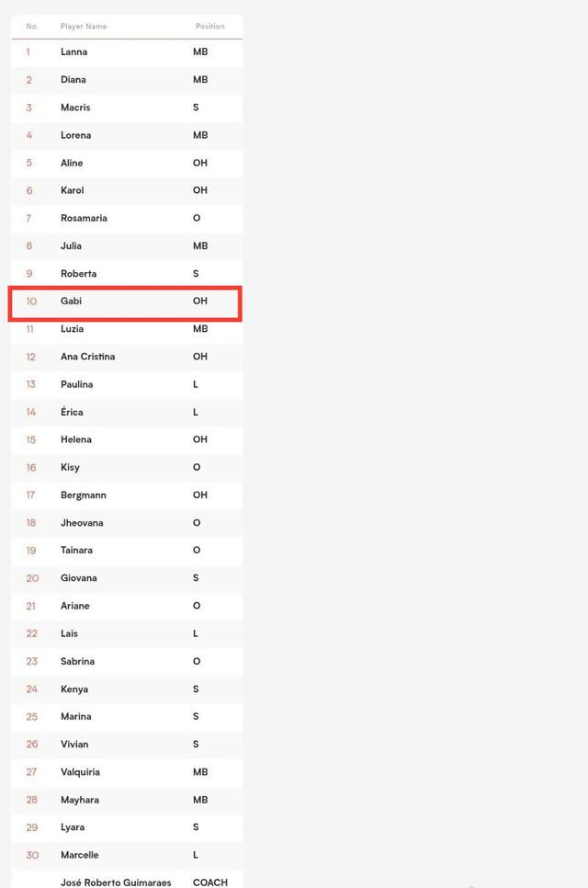Select the highlighted Gabi row
The image size is (588, 888).
(x=126, y=303)
